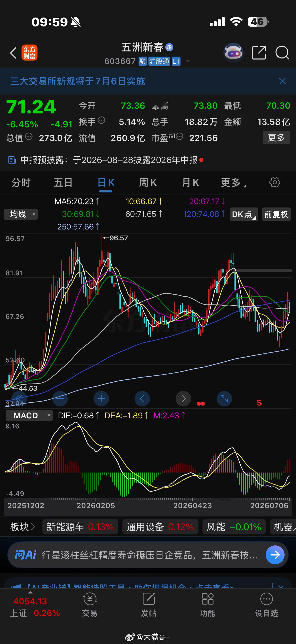Switch to 五日 tab
The image size is (296, 644).
tap(63, 183)
